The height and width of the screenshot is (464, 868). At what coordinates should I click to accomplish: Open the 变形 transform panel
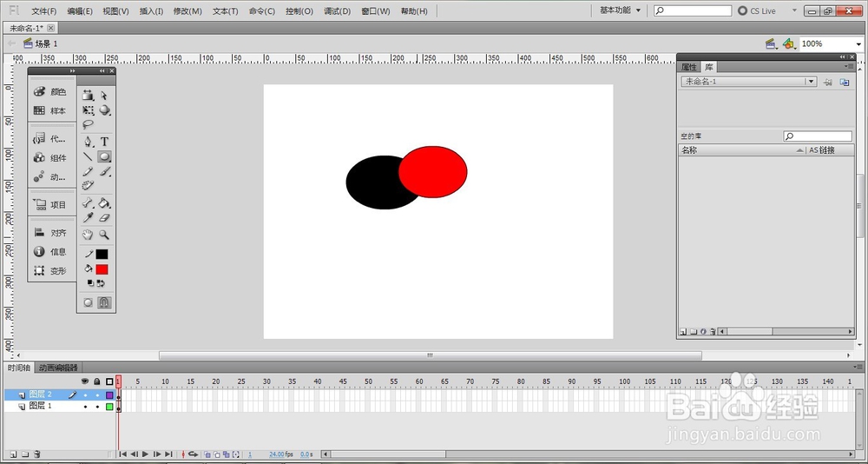49,271
